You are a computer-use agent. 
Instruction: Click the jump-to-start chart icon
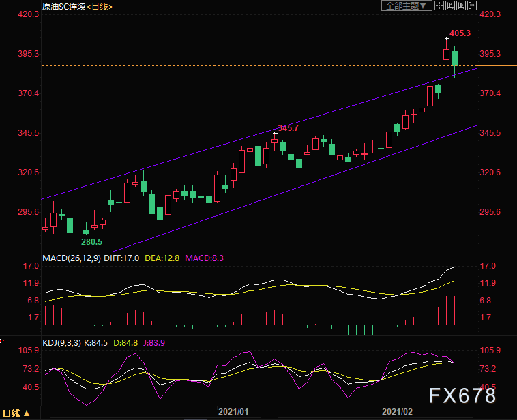(x=450, y=5)
